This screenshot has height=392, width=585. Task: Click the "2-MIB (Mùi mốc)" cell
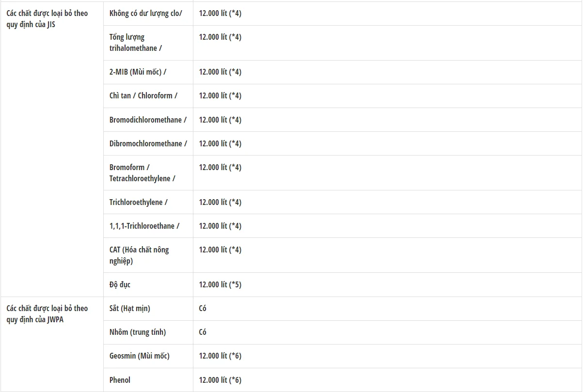click(x=138, y=72)
